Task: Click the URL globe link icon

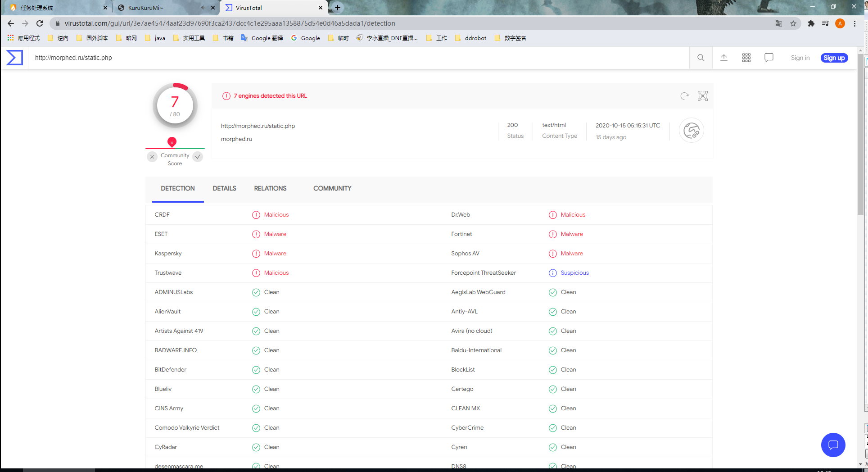Action: (x=692, y=131)
